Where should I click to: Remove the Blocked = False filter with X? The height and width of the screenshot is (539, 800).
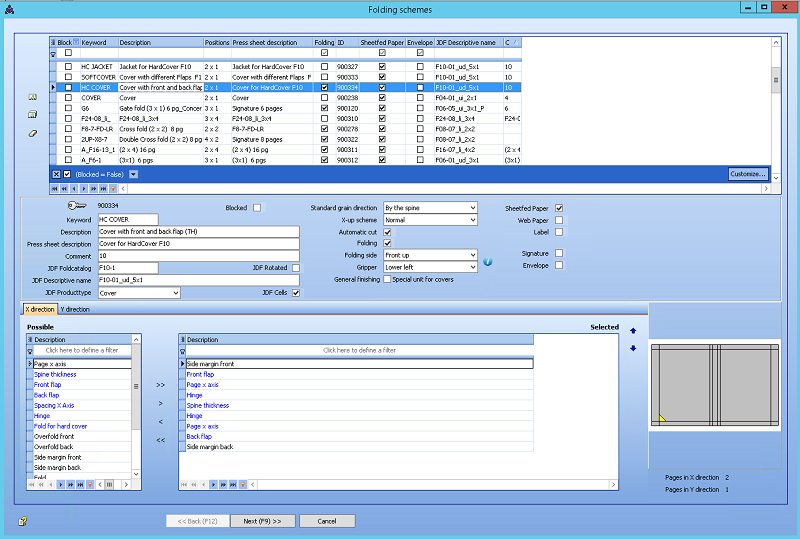(x=56, y=174)
